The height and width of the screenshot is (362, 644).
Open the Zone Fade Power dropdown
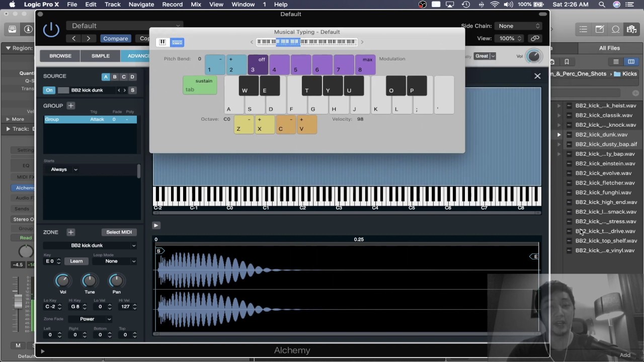tap(90, 319)
